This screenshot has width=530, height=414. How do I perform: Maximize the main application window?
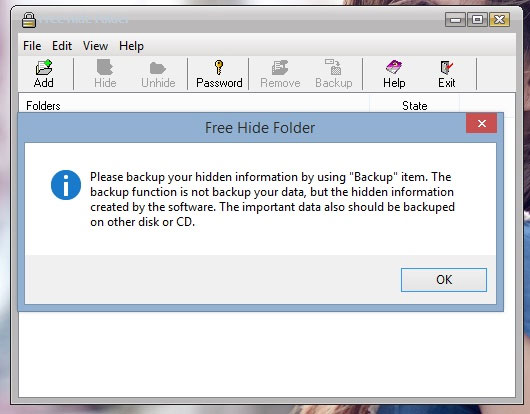click(477, 20)
